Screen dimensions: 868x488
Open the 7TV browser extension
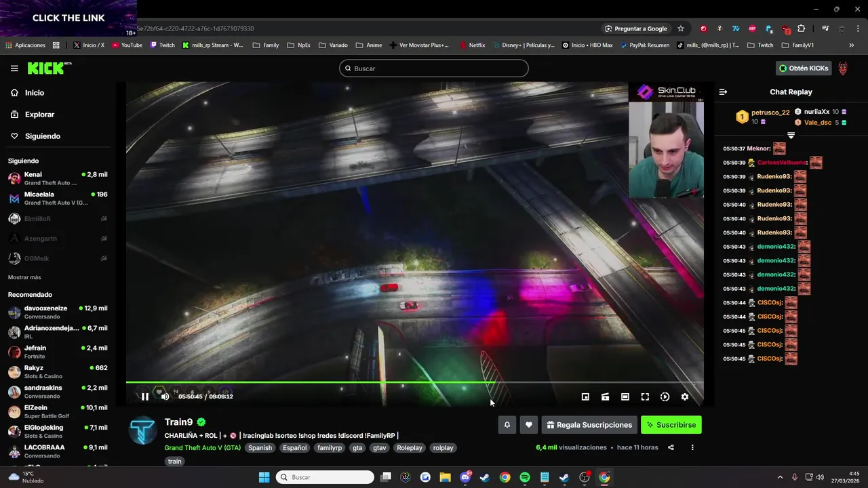click(736, 28)
